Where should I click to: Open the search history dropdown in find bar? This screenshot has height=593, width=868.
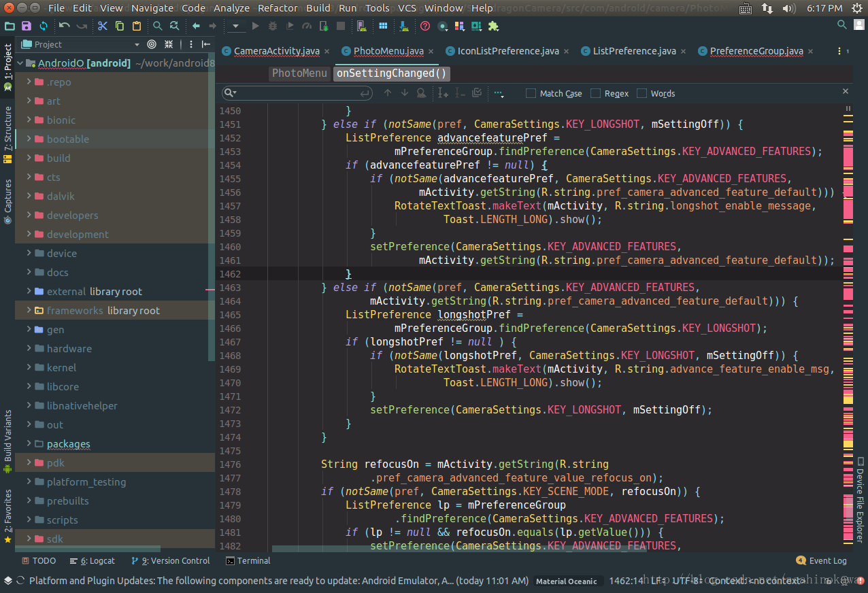click(230, 93)
